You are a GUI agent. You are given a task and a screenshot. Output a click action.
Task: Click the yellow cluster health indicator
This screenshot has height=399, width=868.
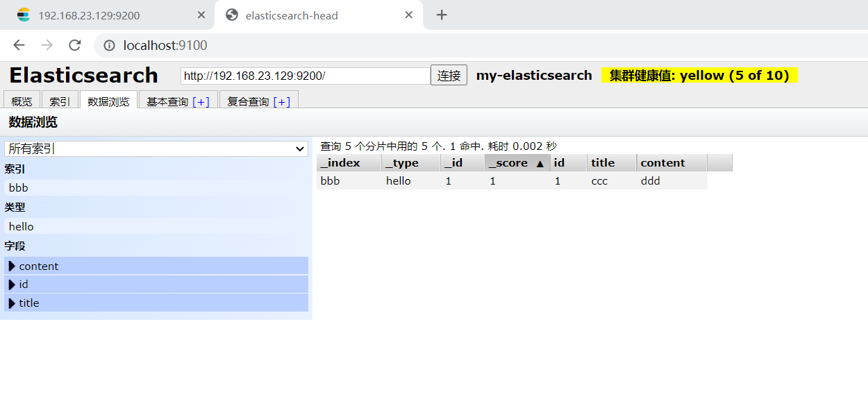point(699,76)
